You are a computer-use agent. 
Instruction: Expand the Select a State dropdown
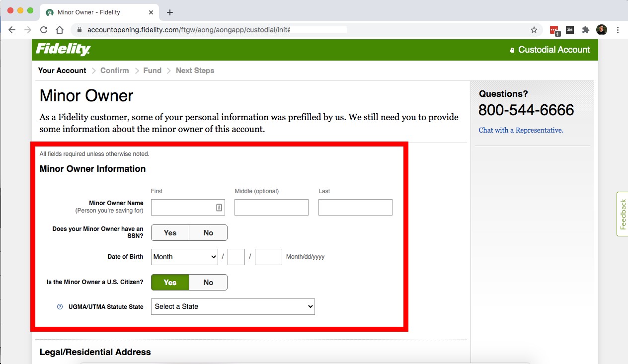click(x=233, y=307)
